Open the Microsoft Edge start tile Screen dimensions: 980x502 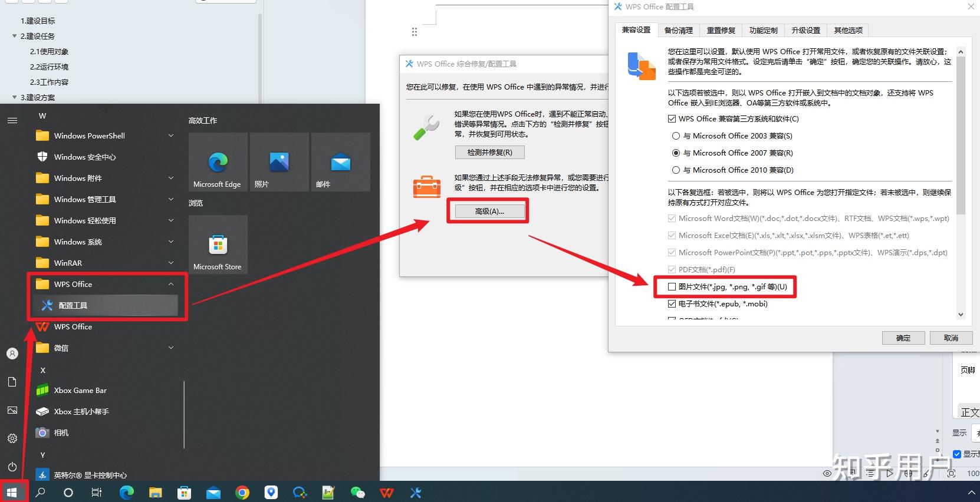218,161
